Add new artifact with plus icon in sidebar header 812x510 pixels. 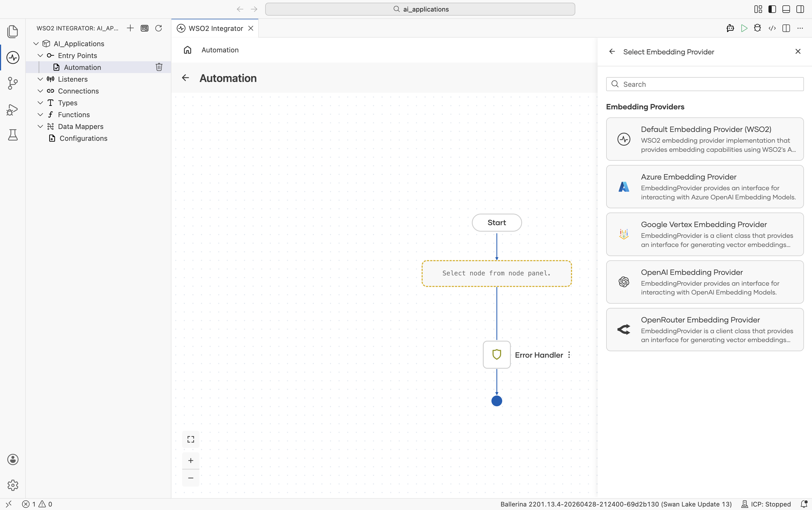[x=130, y=28]
